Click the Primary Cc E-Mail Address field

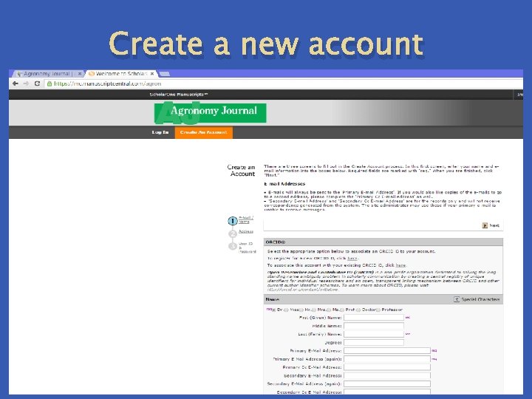(386, 367)
